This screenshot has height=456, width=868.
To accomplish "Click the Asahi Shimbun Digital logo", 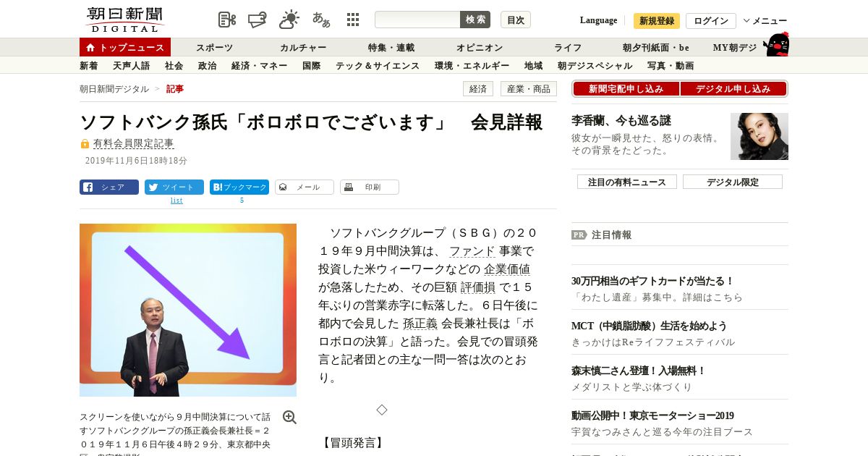I will pyautogui.click(x=125, y=20).
